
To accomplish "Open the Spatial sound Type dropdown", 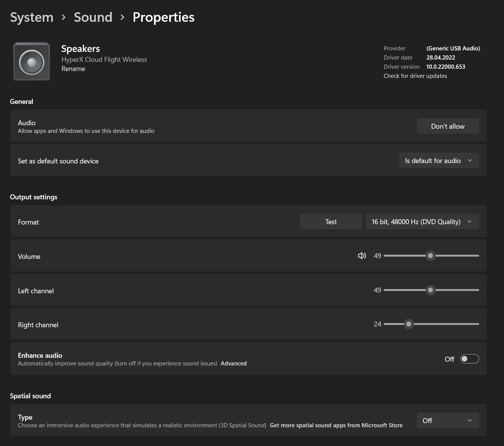I will (x=447, y=420).
